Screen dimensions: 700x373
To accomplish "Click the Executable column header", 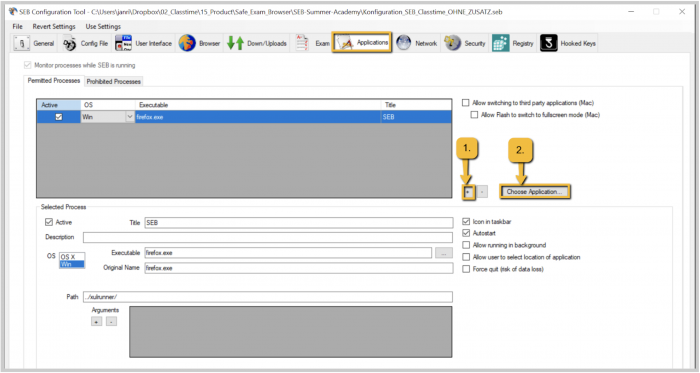I will (258, 105).
